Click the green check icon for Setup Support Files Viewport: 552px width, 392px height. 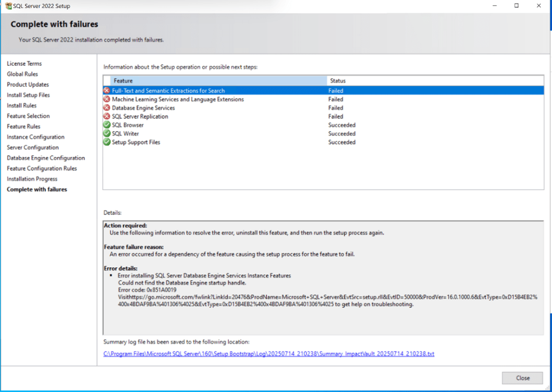click(x=107, y=142)
